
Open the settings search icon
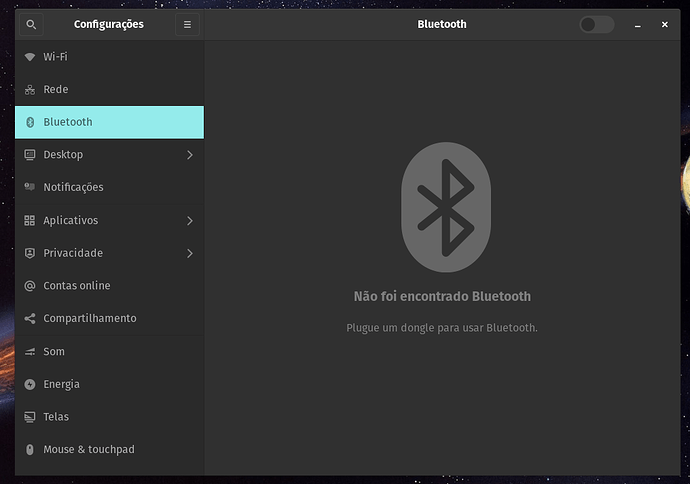[31, 24]
